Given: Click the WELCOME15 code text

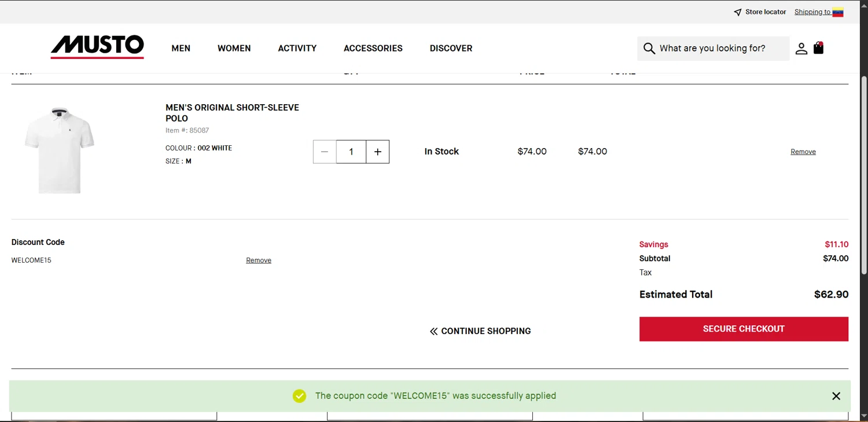Looking at the screenshot, I should click(x=31, y=260).
